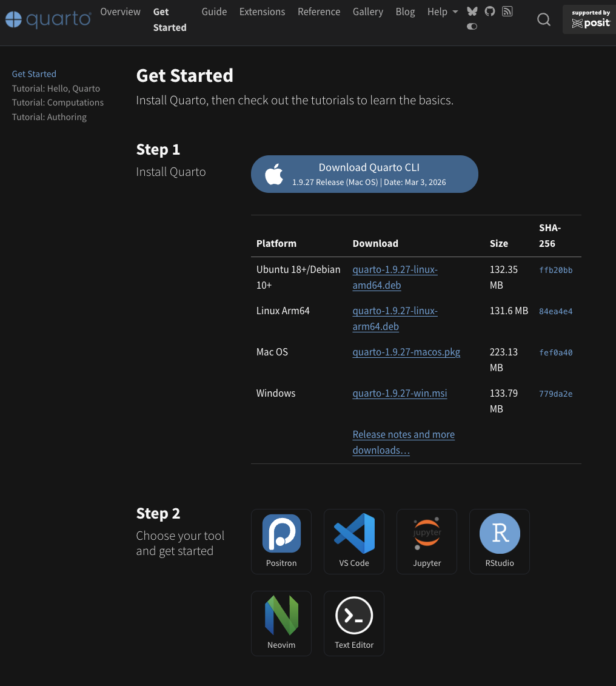Toggle dark mode switch in the navbar
Image resolution: width=616 pixels, height=686 pixels.
[472, 27]
